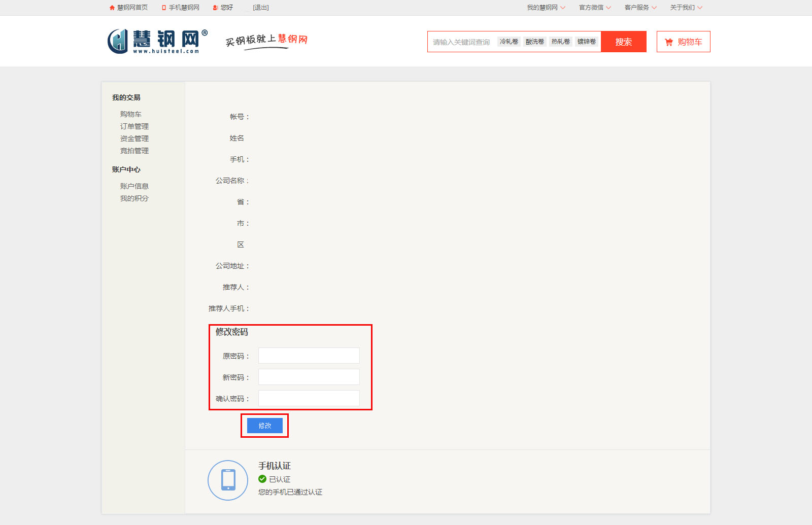Click the 慧钢网 logo icon
The width and height of the screenshot is (812, 525).
point(118,41)
